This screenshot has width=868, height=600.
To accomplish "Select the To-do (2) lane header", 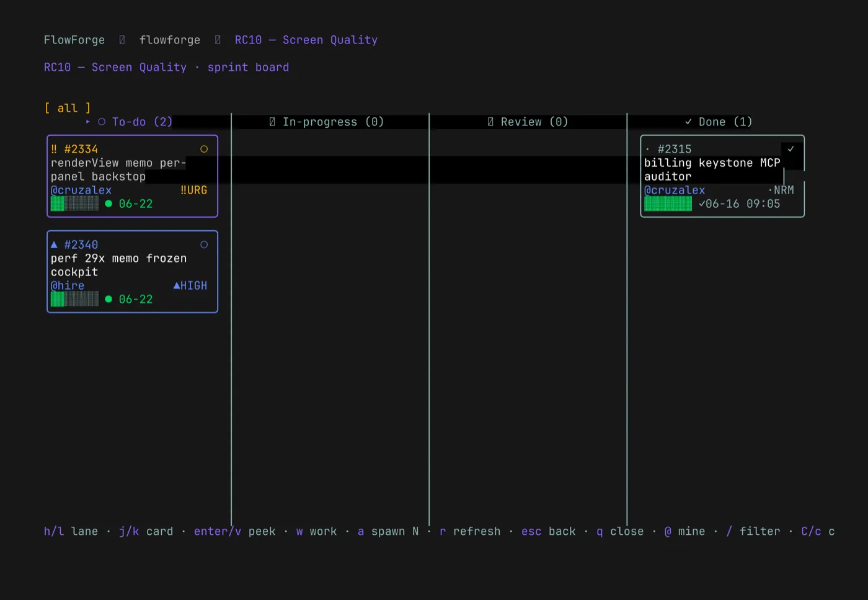I will coord(143,122).
